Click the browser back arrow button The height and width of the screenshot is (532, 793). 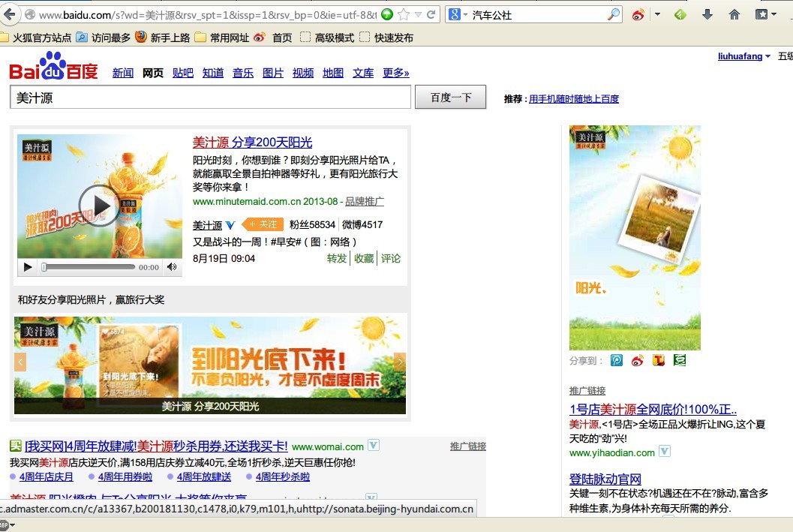click(x=10, y=14)
